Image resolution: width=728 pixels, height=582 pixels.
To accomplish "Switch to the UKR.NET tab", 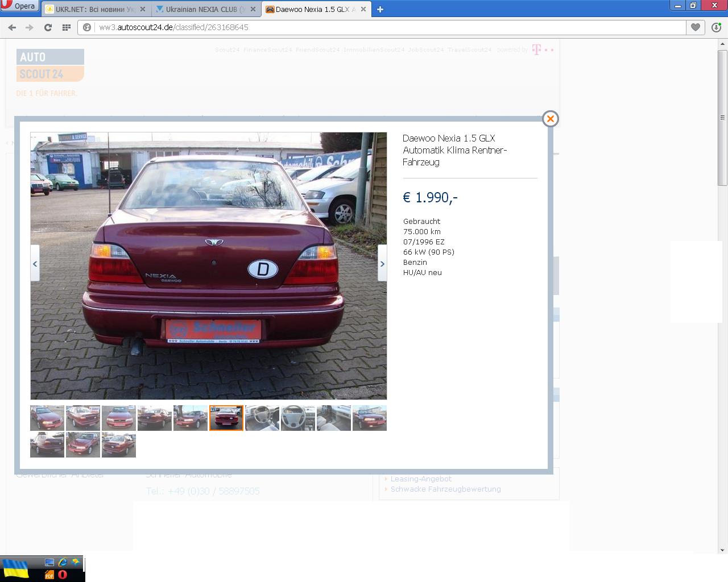I will coord(91,9).
